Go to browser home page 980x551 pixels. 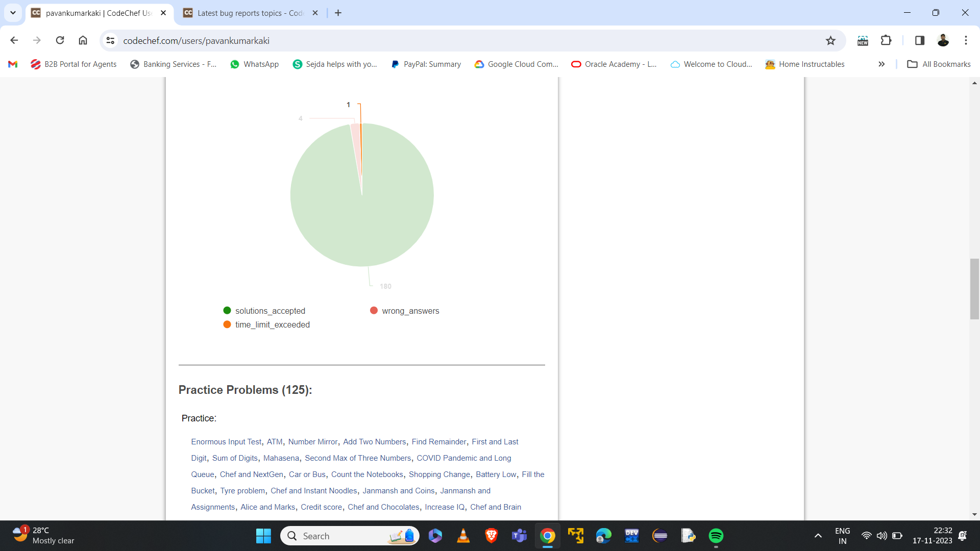83,40
